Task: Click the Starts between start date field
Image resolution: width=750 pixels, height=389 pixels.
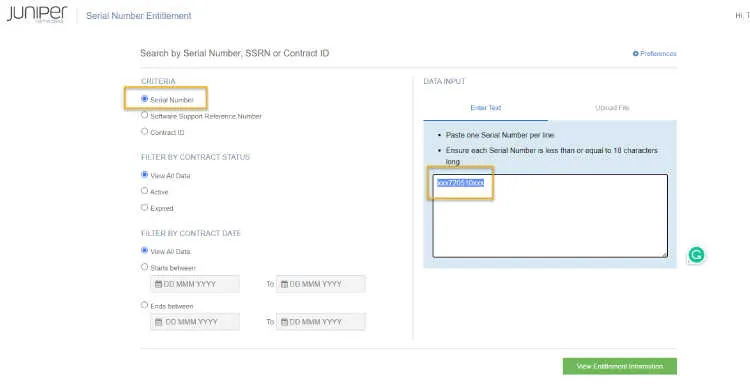Action: [x=195, y=284]
